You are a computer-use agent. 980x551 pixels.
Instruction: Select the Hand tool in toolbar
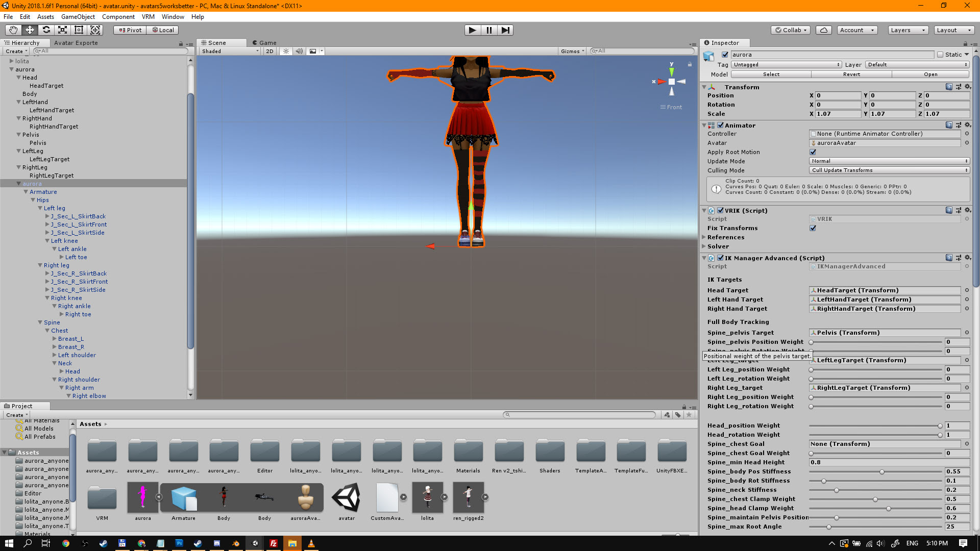[x=13, y=30]
